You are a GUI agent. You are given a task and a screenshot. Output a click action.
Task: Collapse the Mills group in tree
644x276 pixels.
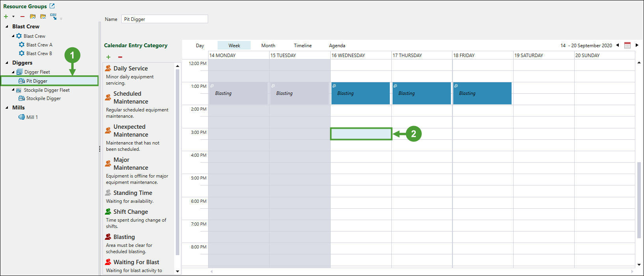7,107
